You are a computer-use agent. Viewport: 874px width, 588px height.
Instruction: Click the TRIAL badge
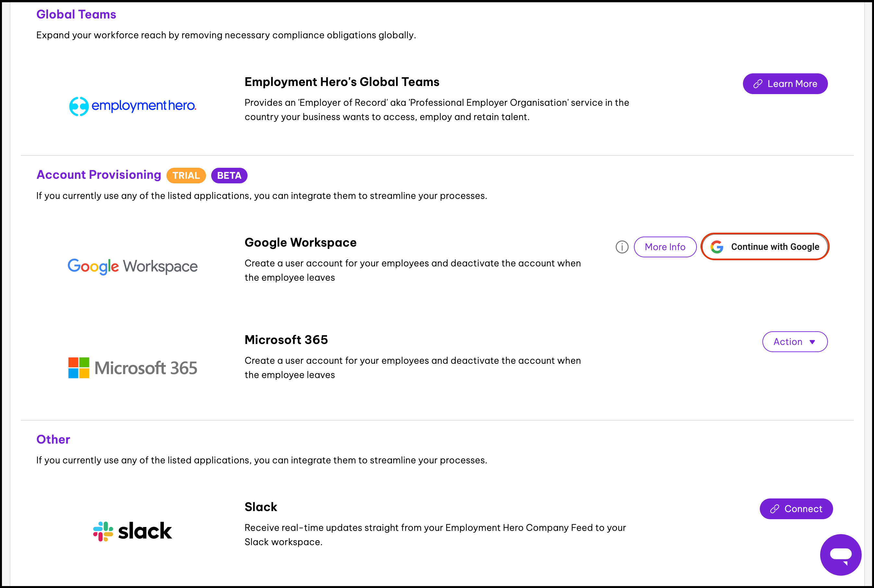pyautogui.click(x=186, y=176)
